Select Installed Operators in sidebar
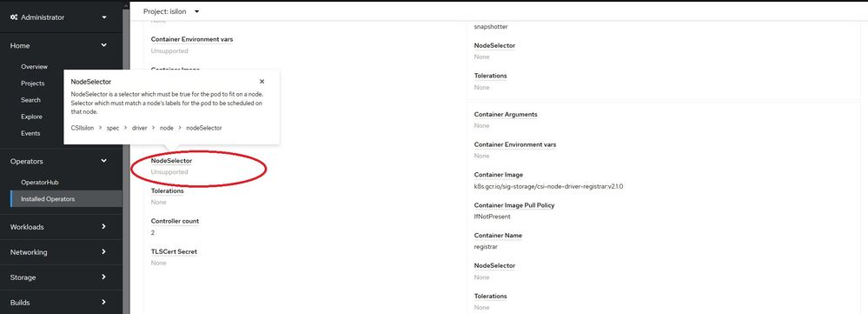This screenshot has height=314, width=868. 66,199
